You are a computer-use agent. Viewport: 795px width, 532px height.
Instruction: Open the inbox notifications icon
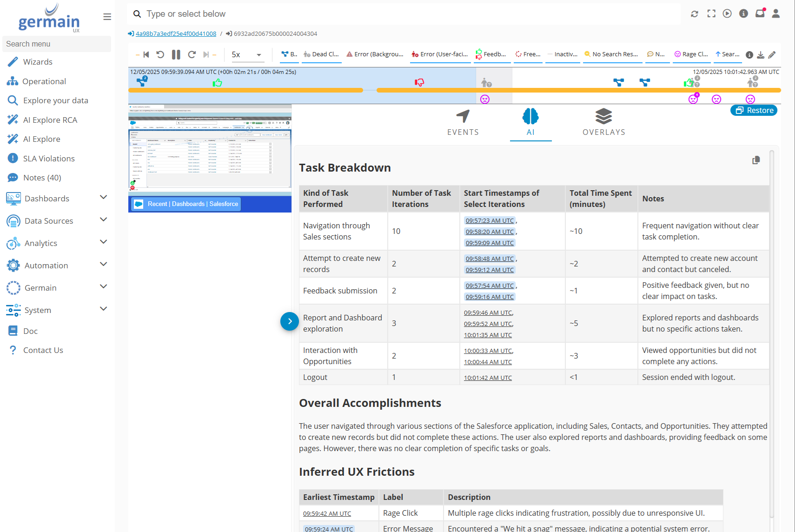(760, 13)
